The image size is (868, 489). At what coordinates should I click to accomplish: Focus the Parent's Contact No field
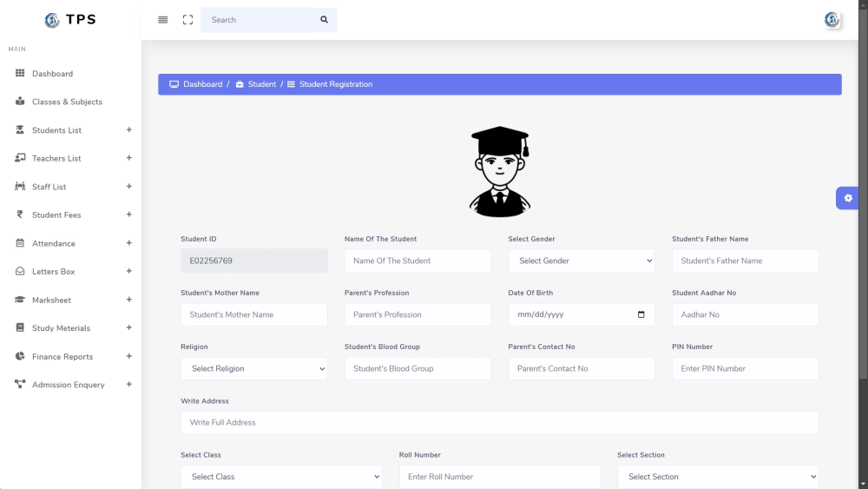point(582,369)
